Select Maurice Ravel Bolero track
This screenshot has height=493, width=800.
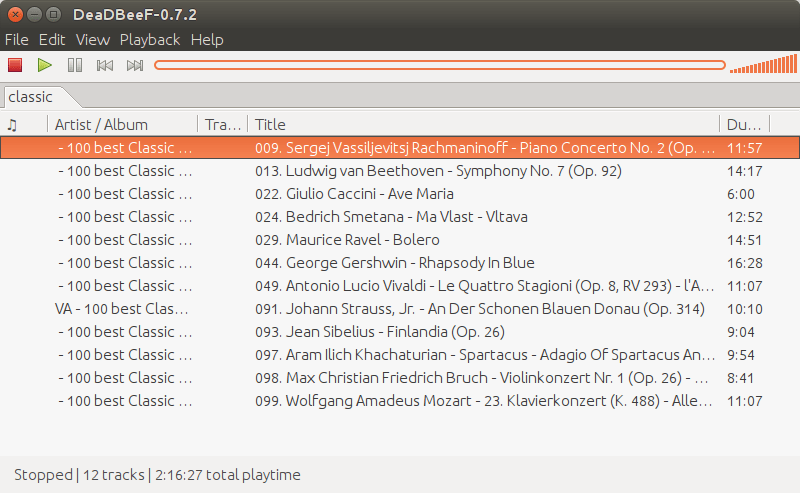(400, 240)
